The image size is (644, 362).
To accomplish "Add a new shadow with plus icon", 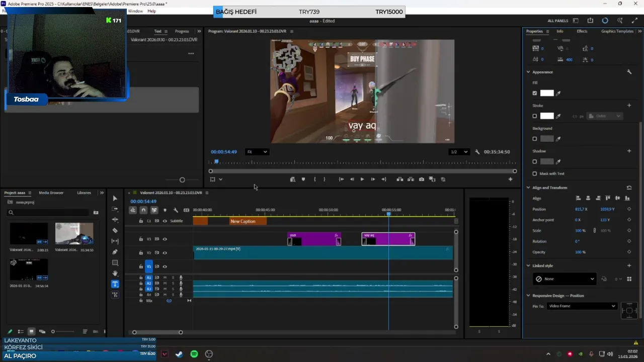I will pos(629,151).
